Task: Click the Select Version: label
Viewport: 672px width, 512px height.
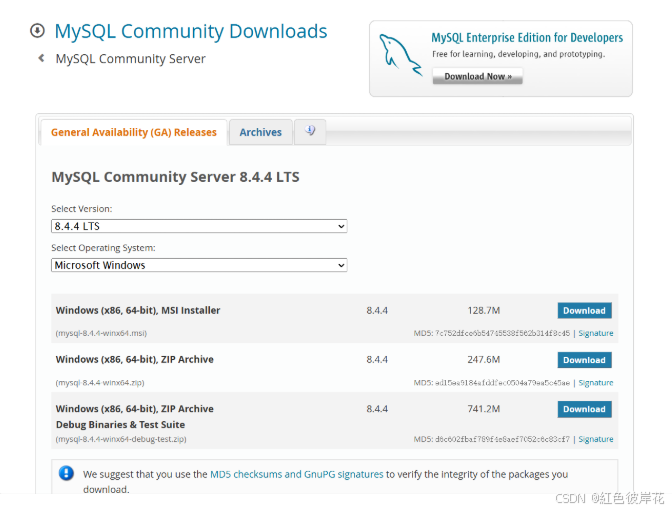Action: (x=81, y=209)
